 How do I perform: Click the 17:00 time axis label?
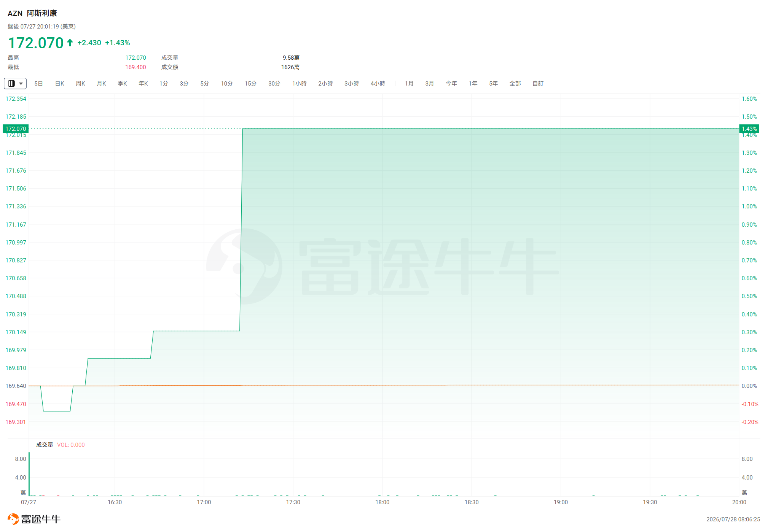click(x=204, y=502)
